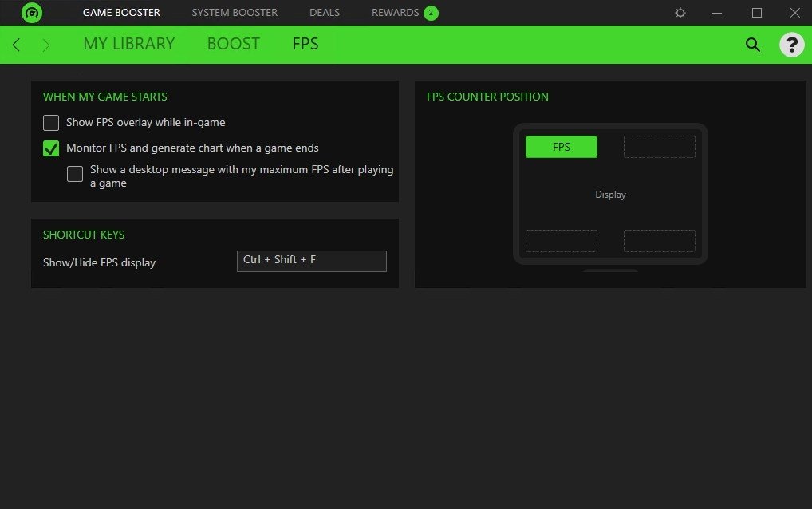Click the 'Display' label in monitor preview
This screenshot has height=509, width=812.
click(610, 195)
